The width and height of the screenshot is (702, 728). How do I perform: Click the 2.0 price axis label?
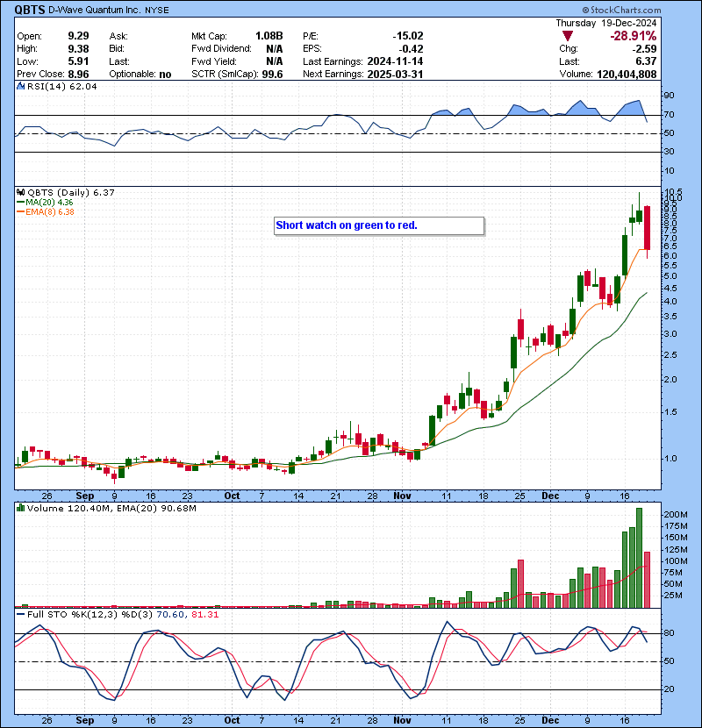[670, 379]
